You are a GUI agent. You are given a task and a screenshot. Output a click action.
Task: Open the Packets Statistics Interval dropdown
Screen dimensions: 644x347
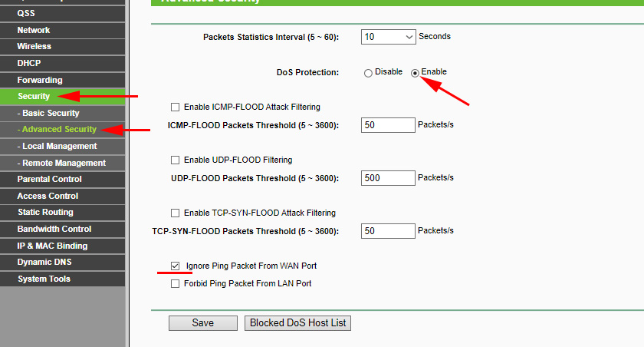388,37
